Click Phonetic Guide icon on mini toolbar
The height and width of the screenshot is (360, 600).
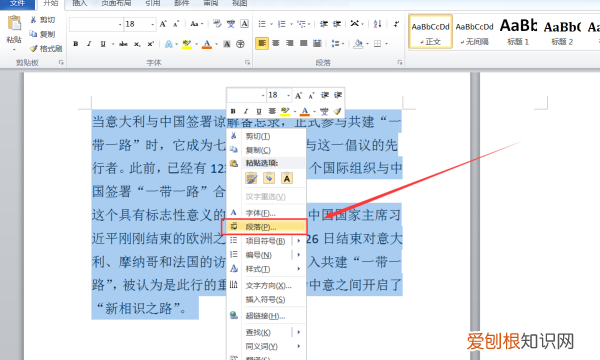[324, 111]
